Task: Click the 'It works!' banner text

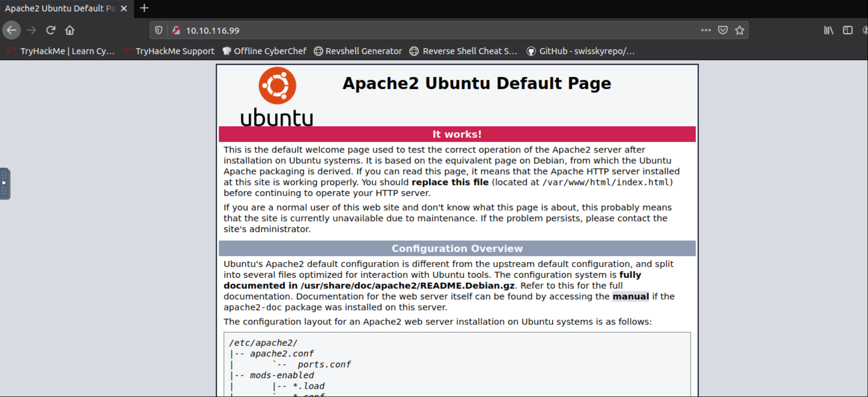Action: coord(457,134)
